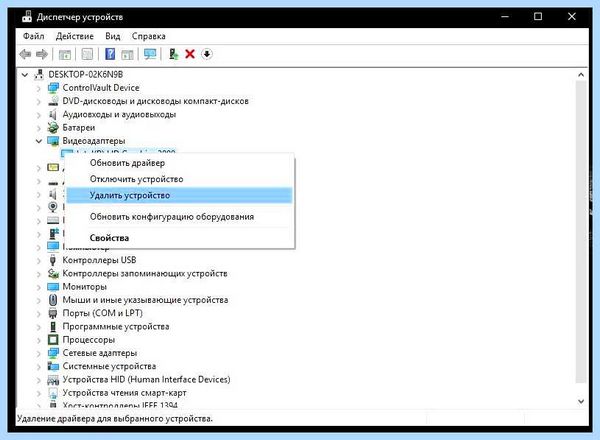This screenshot has height=440, width=600.
Task: Click the Forward arrow toolbar icon
Action: point(42,54)
